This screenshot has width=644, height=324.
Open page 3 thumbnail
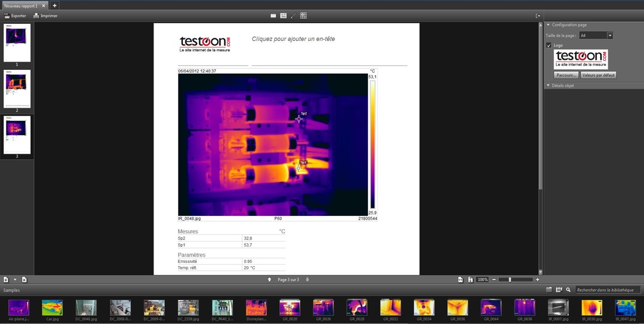(17, 135)
